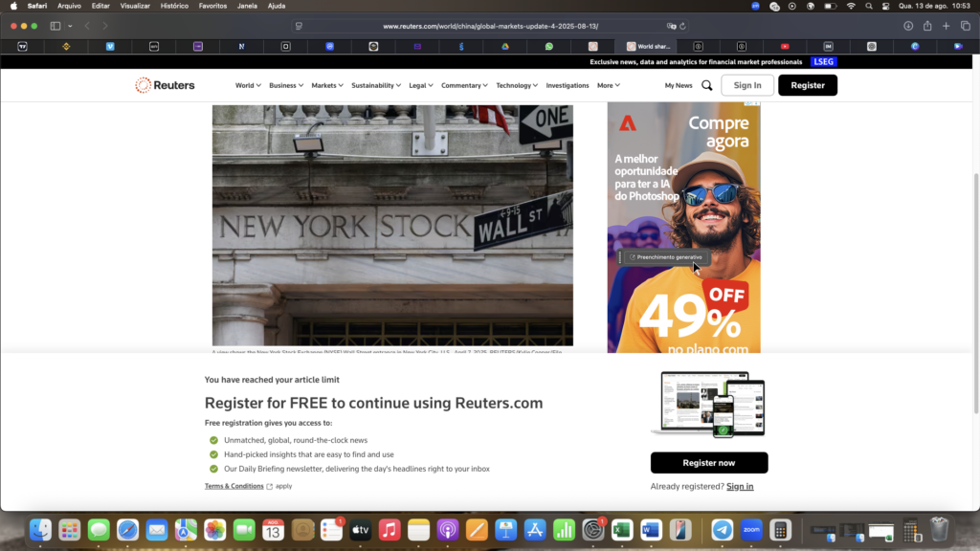Open a new tab with the plus icon
This screenshot has width=980, height=551.
click(x=947, y=26)
